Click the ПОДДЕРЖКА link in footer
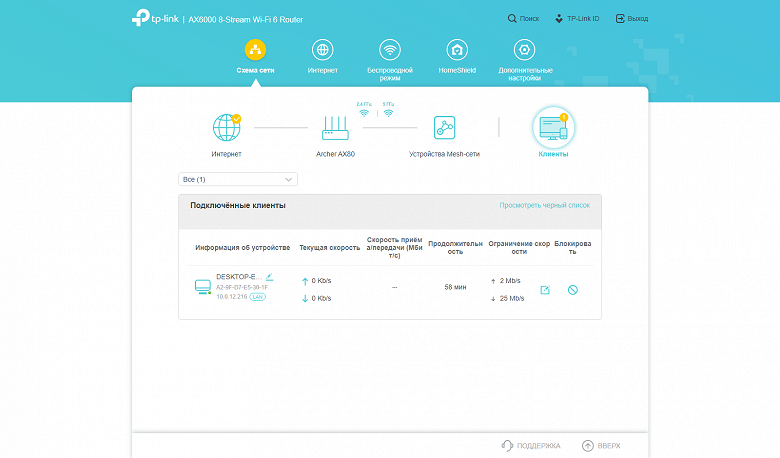This screenshot has height=458, width=780. pyautogui.click(x=539, y=446)
